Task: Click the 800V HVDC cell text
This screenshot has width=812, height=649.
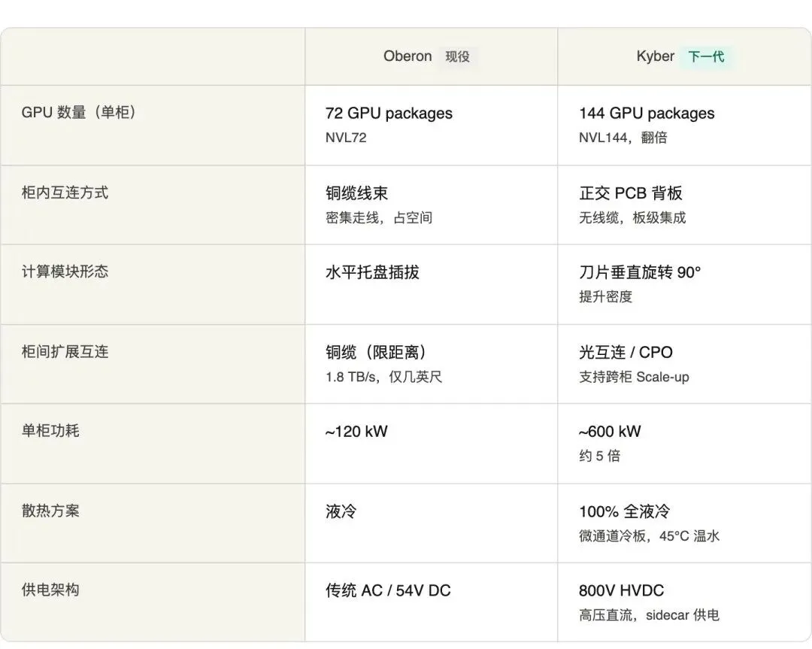Action: 621,590
